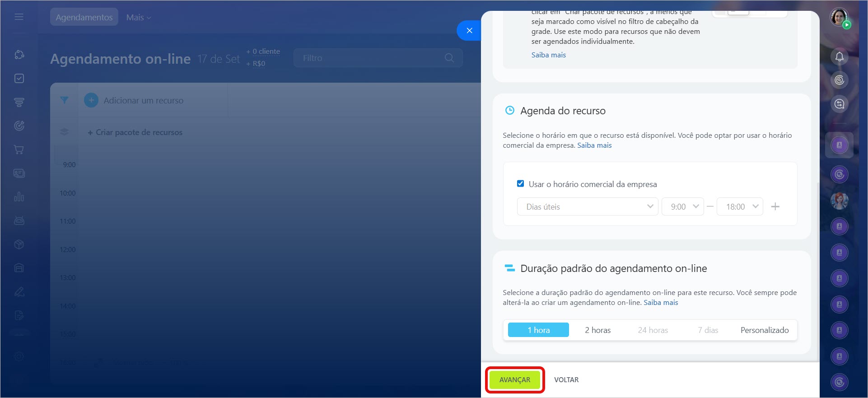Select the 2 horas duration option
Viewport: 868px width, 398px height.
(x=597, y=330)
